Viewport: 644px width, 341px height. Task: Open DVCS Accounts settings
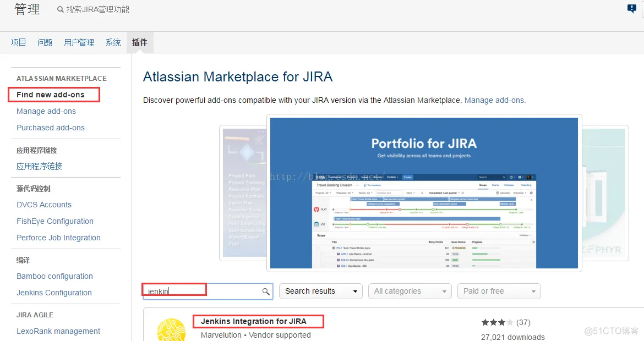tap(44, 205)
